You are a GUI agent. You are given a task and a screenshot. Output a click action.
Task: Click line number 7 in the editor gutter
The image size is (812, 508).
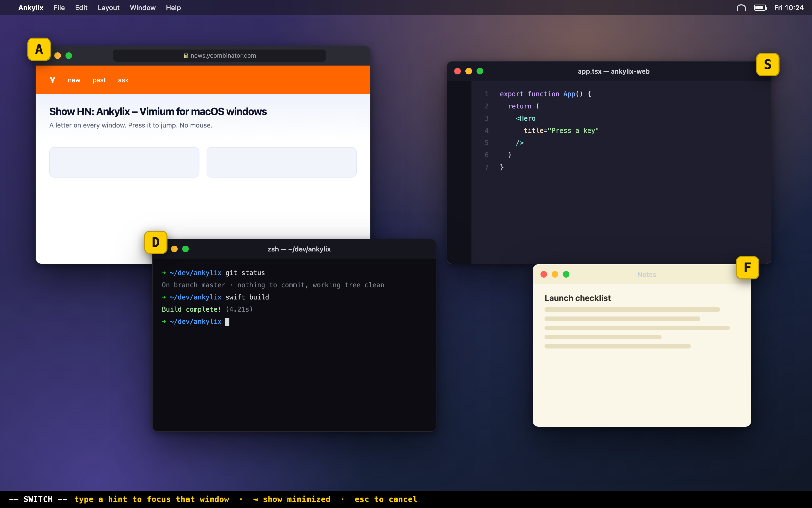point(486,167)
